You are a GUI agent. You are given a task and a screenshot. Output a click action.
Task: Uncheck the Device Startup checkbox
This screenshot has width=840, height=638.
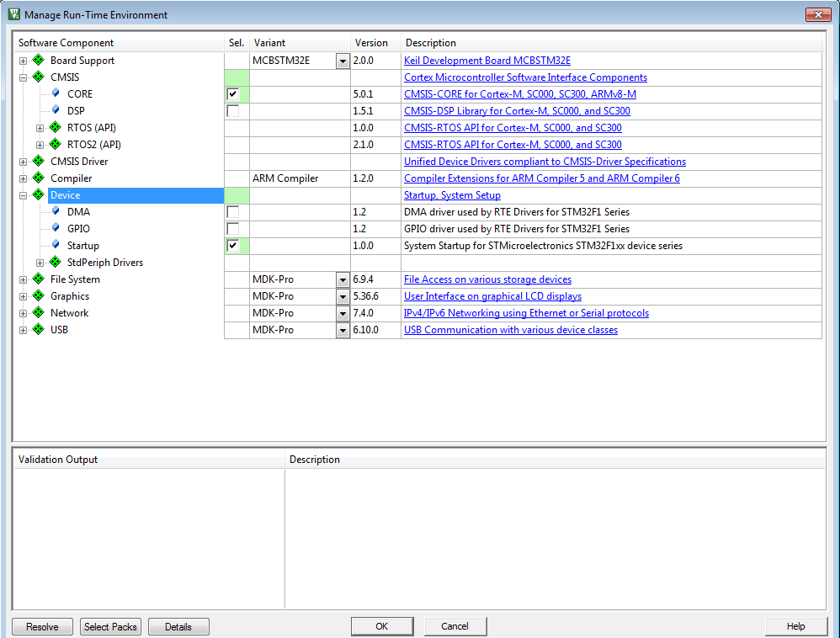[232, 246]
